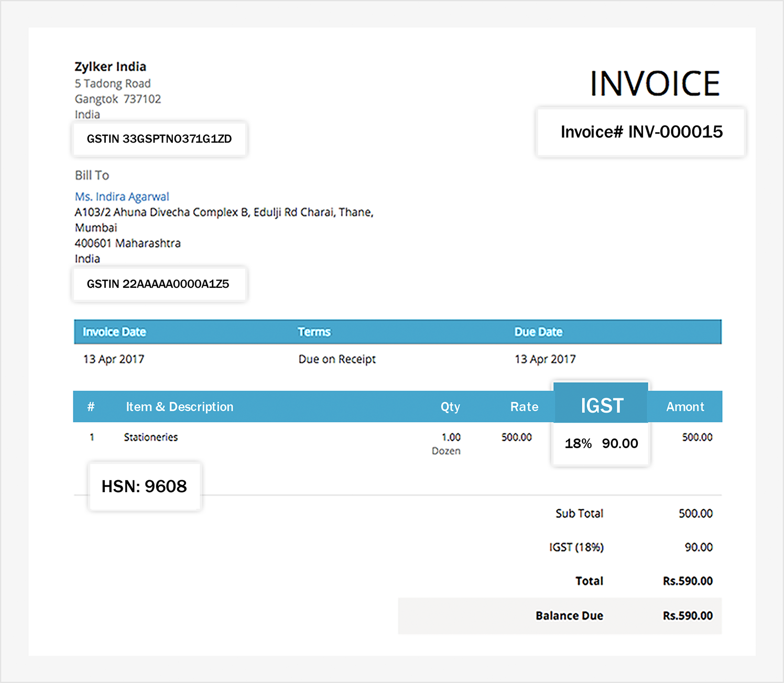Click the HSN: 9608 label
Viewport: 784px width, 683px height.
(x=145, y=486)
